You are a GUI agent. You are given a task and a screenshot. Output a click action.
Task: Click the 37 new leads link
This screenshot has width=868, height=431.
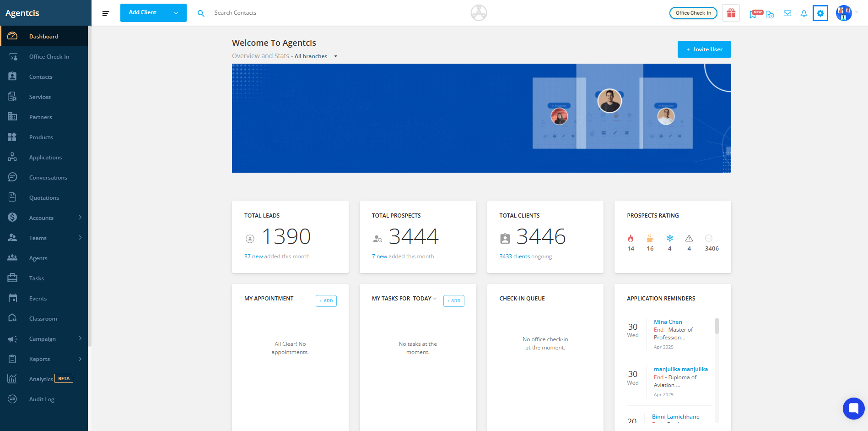pos(253,256)
